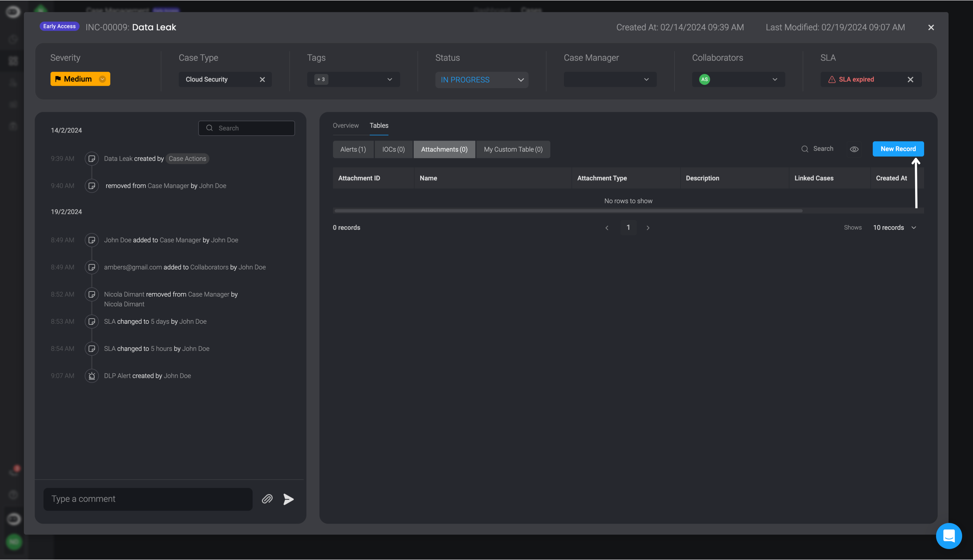This screenshot has width=973, height=560.
Task: Clear the SLA expired value
Action: click(910, 79)
